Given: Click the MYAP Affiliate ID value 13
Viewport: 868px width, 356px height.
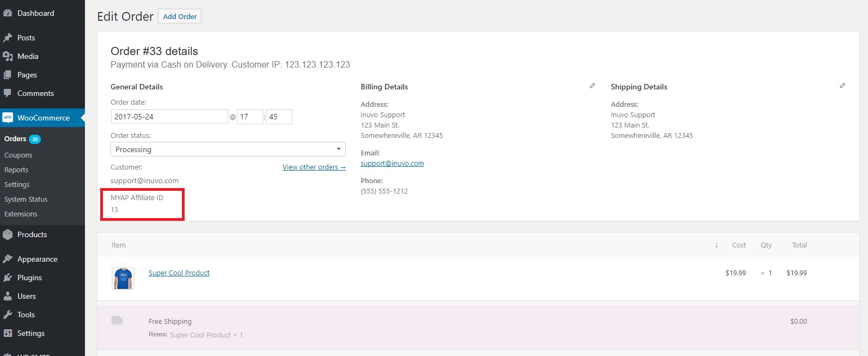Looking at the screenshot, I should click(x=114, y=210).
